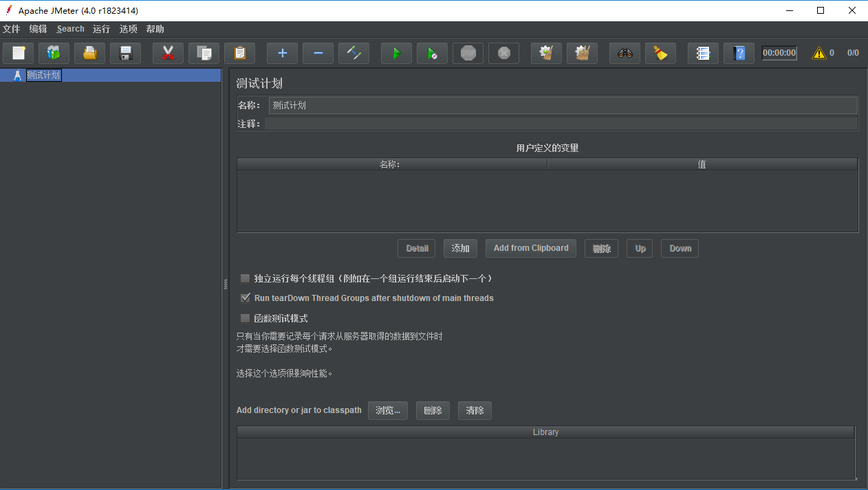Start test without pauses icon
Viewport: 868px width, 490px height.
pyautogui.click(x=433, y=53)
